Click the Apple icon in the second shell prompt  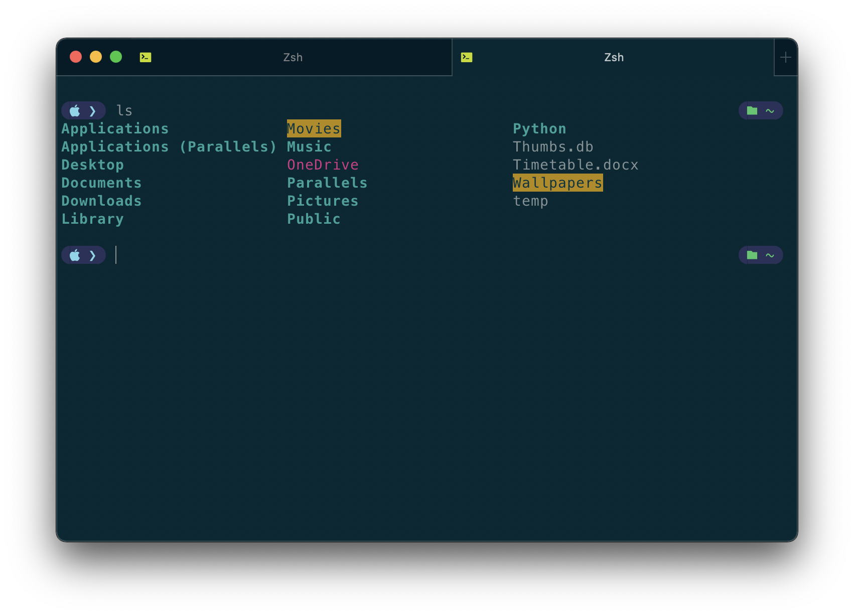pyautogui.click(x=74, y=255)
